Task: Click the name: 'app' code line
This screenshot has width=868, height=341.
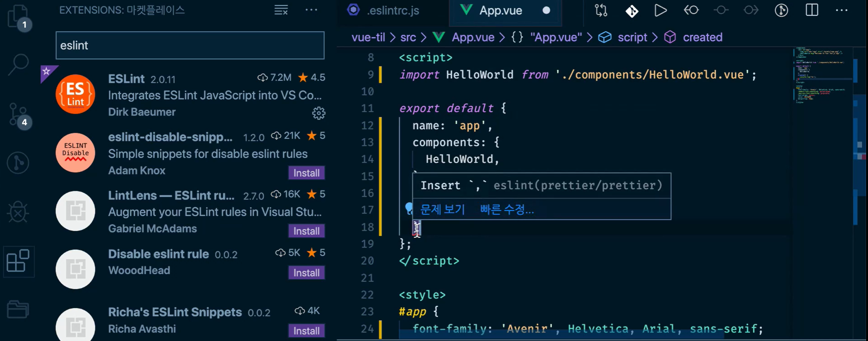Action: pos(452,125)
